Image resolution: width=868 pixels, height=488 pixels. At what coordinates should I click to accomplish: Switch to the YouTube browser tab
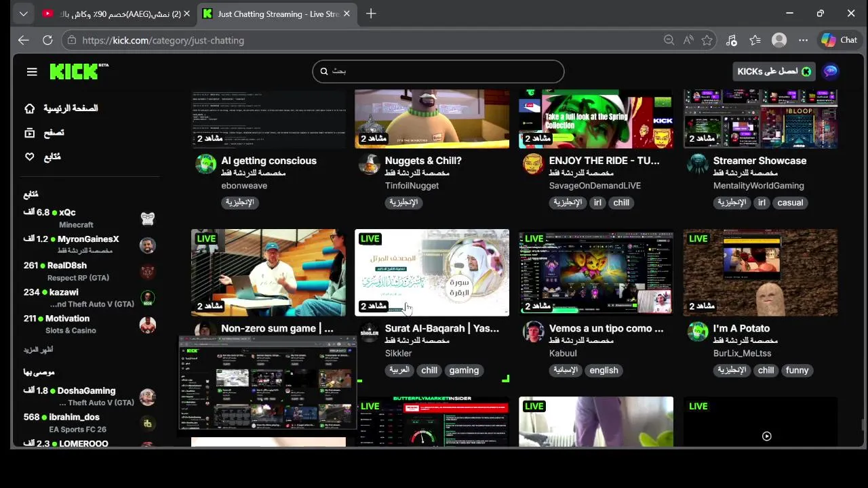(x=115, y=14)
